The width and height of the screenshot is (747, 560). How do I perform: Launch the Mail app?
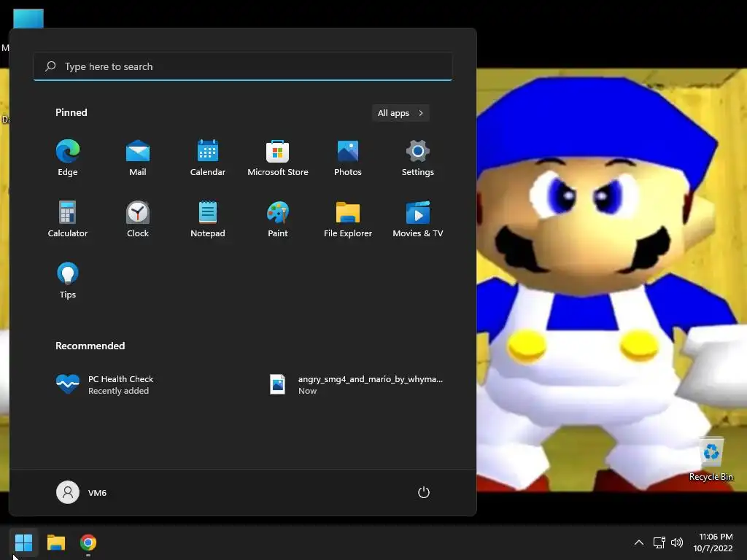click(x=138, y=158)
